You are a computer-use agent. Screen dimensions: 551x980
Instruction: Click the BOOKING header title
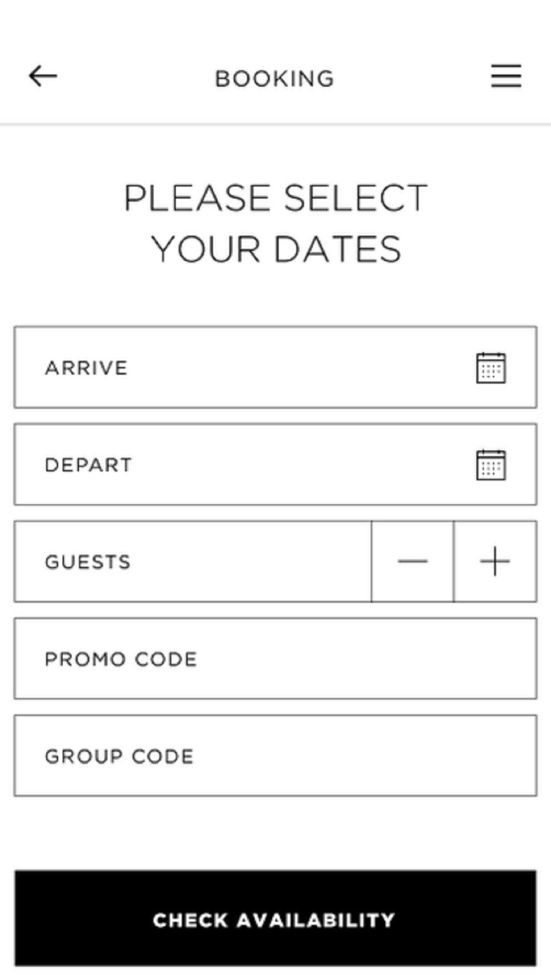click(274, 79)
